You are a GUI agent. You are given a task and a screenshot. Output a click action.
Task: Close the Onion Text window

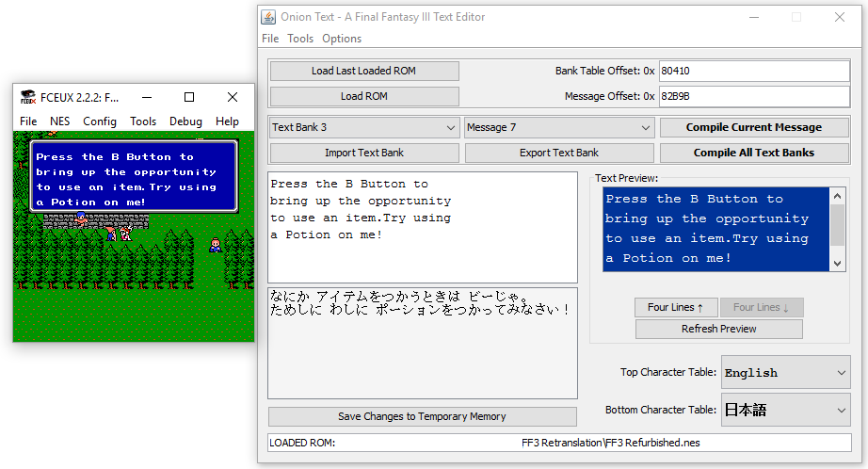tap(839, 17)
